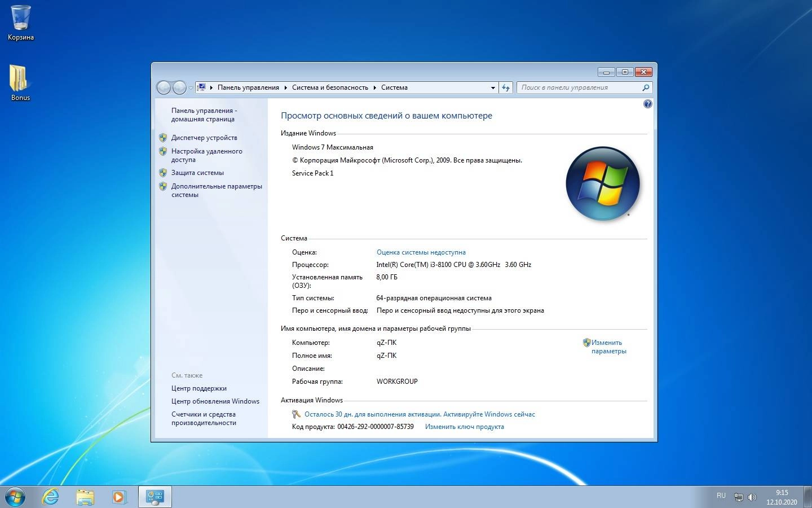The width and height of the screenshot is (812, 508).
Task: Expand the arrow after Панель управления
Action: pos(286,87)
